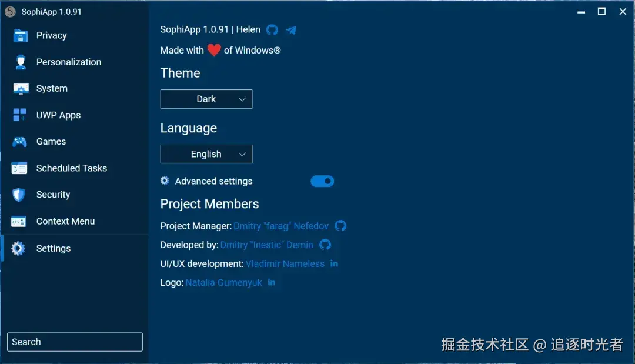
Task: Click GitHub icon next to Dmitry Demin
Action: 325,245
